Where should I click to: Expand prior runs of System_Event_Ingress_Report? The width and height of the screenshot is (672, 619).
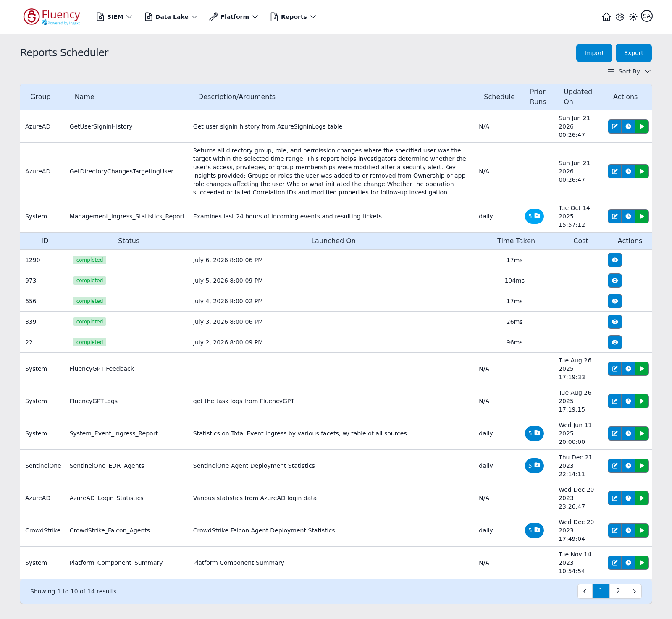pos(534,433)
